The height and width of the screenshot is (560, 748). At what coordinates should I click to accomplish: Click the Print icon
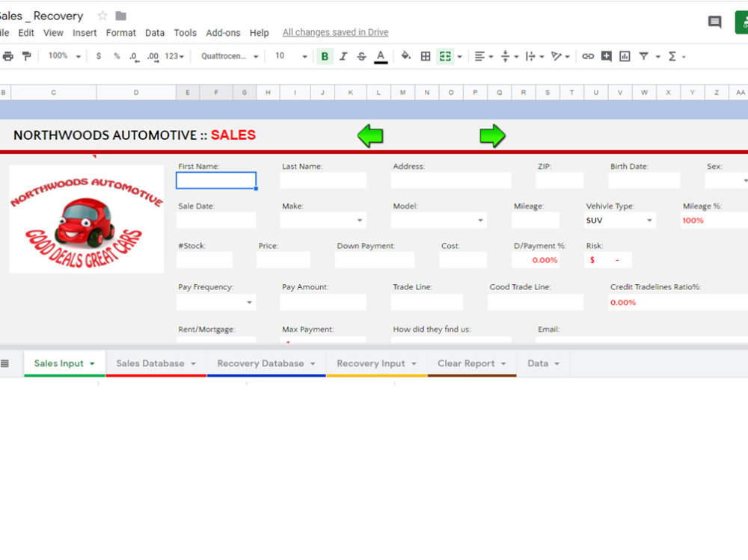[x=8, y=56]
